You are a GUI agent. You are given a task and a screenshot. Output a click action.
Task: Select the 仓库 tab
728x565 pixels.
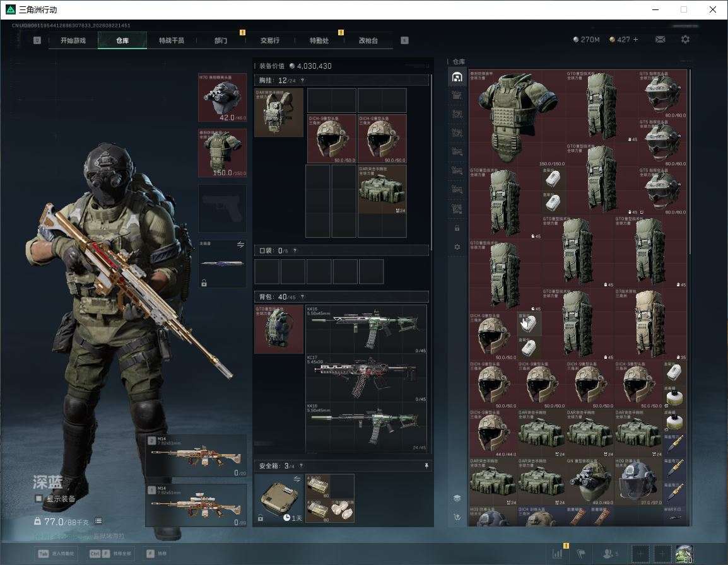coord(122,40)
